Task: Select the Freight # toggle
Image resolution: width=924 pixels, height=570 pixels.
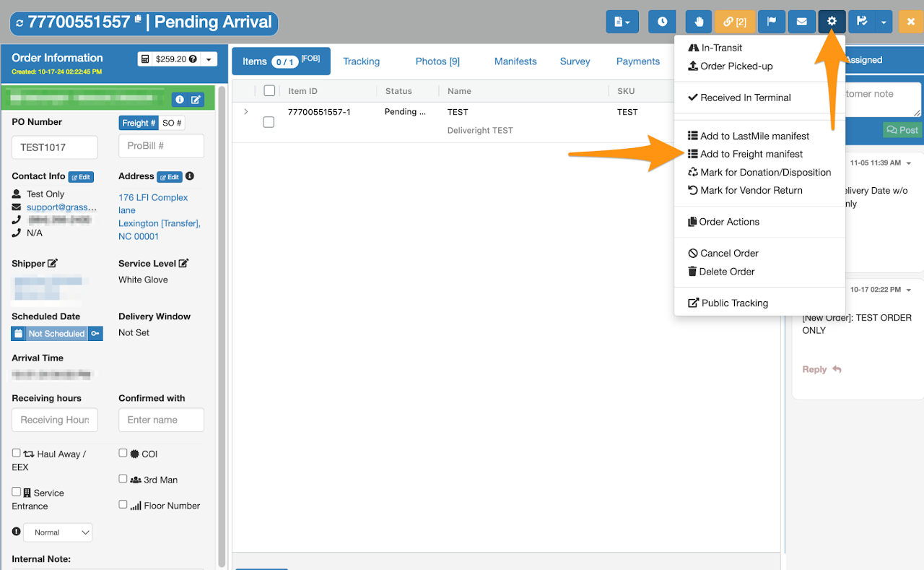Action: [x=138, y=123]
